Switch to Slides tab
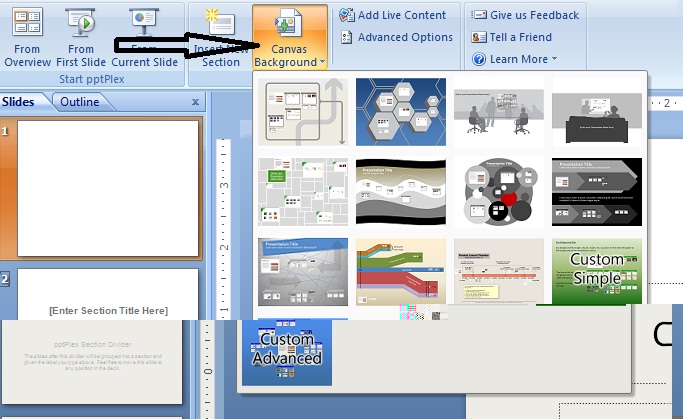The width and height of the screenshot is (683, 419). pos(18,102)
